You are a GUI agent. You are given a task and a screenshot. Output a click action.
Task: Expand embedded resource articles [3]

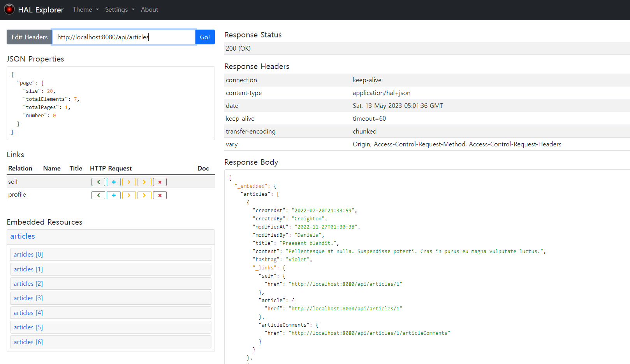coord(111,298)
